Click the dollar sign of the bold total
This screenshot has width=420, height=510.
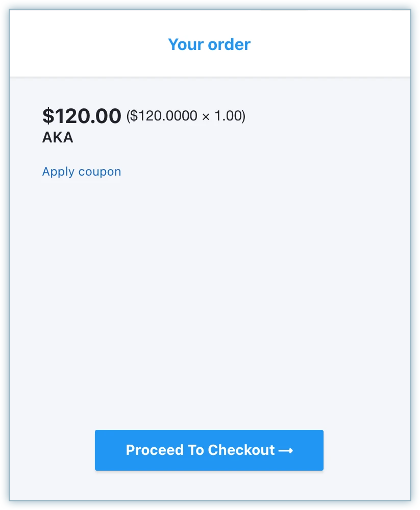[47, 116]
